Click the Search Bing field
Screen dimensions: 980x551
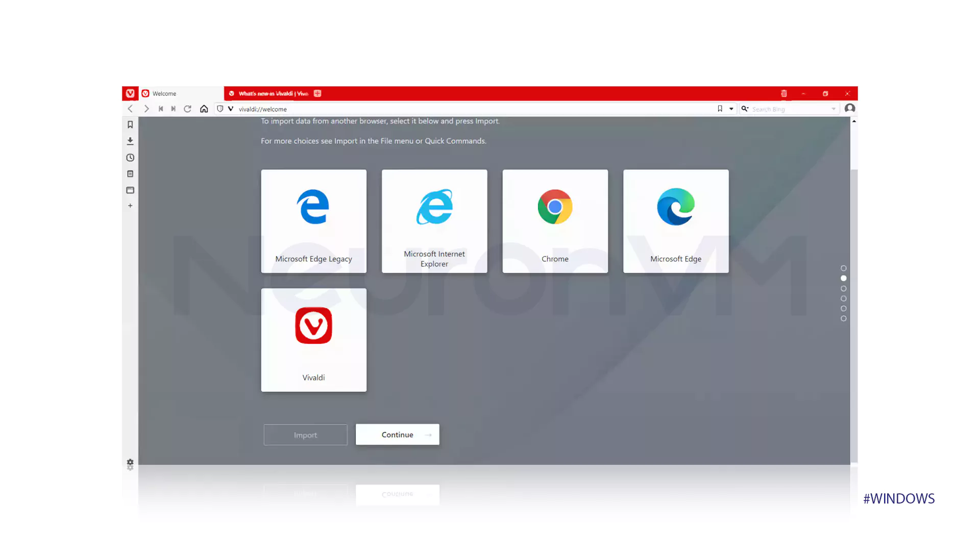[790, 109]
